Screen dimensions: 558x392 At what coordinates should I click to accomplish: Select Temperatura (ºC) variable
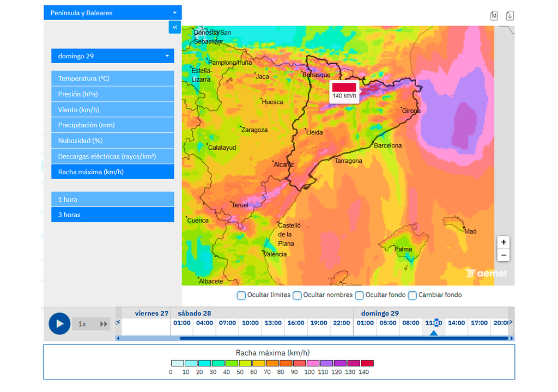tap(112, 78)
